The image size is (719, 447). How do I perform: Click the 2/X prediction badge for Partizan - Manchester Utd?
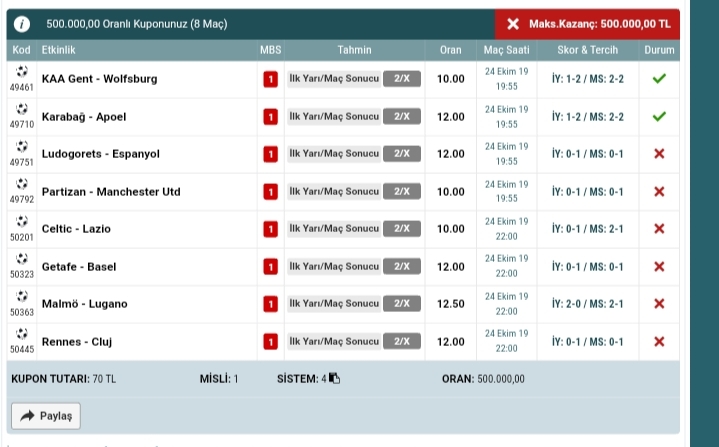click(402, 191)
